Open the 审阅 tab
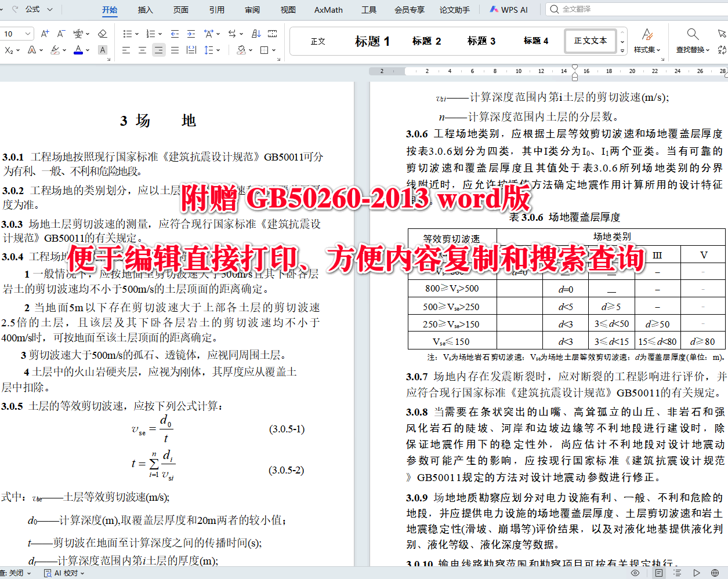This screenshot has width=728, height=579. (x=252, y=10)
